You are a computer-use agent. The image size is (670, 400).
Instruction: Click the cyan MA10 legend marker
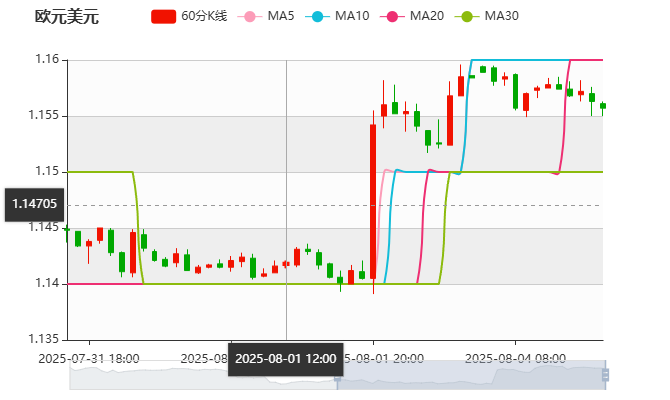(x=317, y=16)
